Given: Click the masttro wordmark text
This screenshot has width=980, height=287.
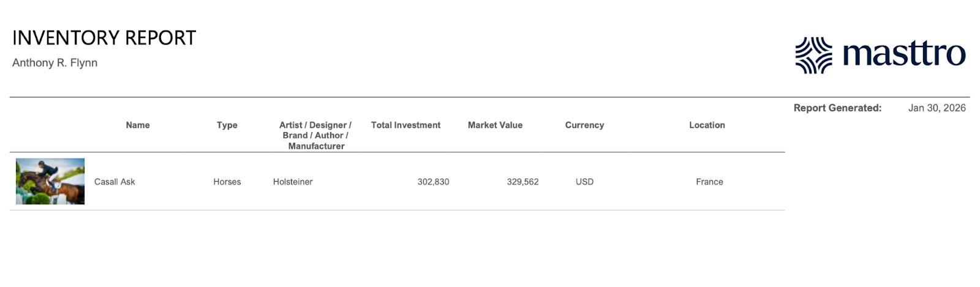Looking at the screenshot, I should [903, 54].
